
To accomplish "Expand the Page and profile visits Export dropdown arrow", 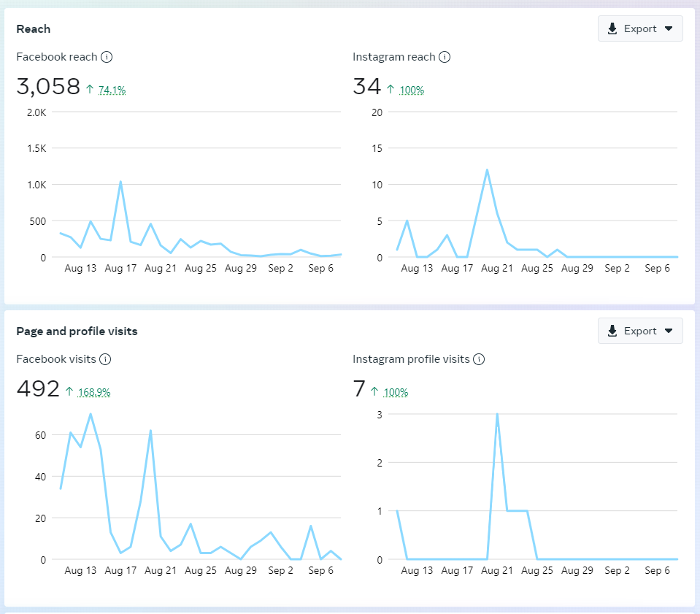I will click(x=669, y=331).
